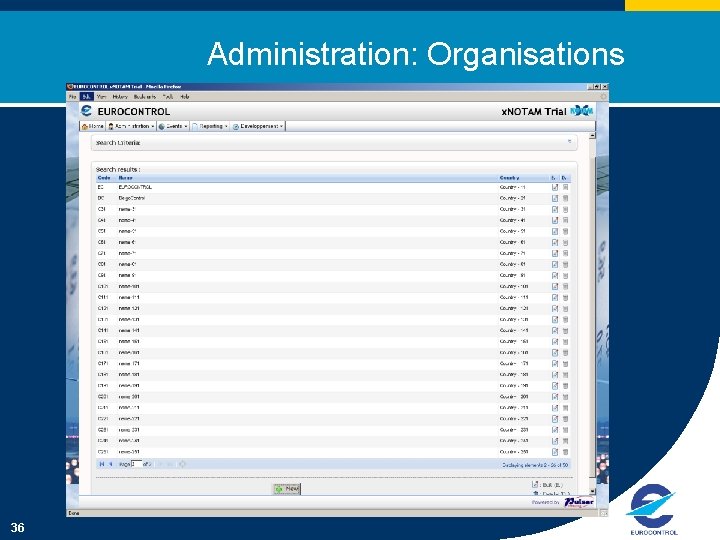Delete the Country - 141 row
Viewport: 720px width, 540px height.
click(565, 331)
